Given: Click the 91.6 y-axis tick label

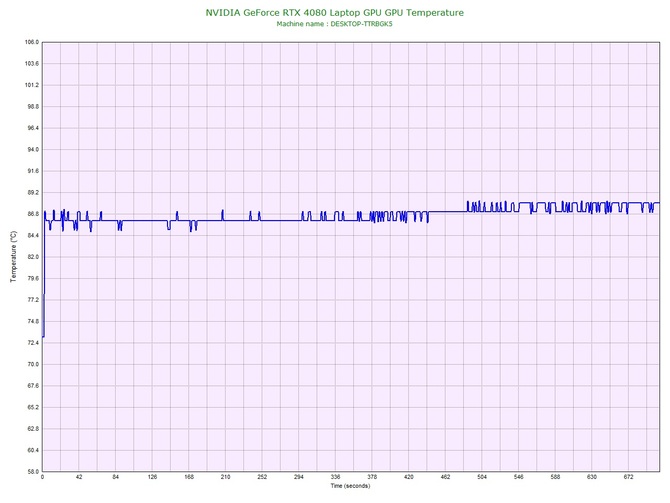Looking at the screenshot, I should [33, 171].
